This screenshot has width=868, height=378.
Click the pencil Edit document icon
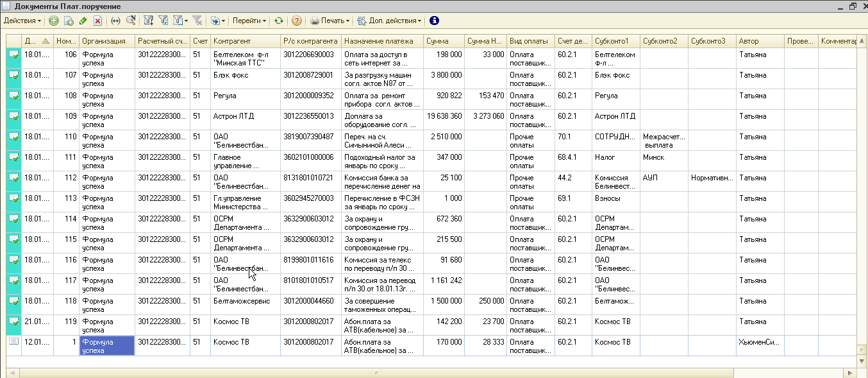pos(83,21)
